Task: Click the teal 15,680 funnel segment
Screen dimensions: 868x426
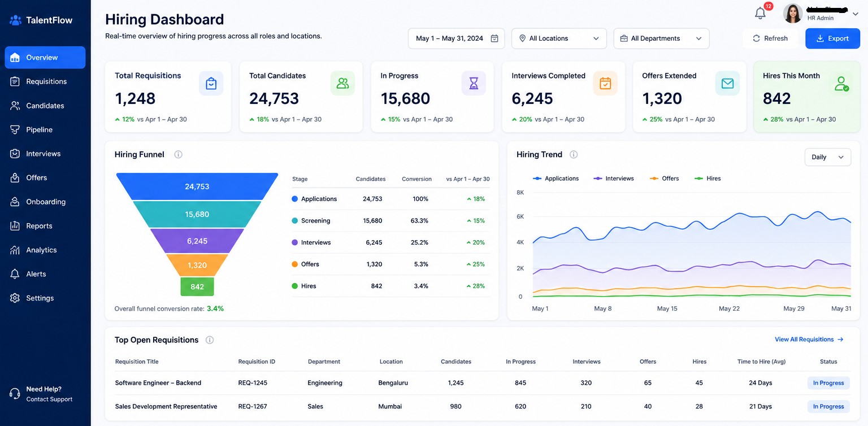Action: pyautogui.click(x=197, y=214)
